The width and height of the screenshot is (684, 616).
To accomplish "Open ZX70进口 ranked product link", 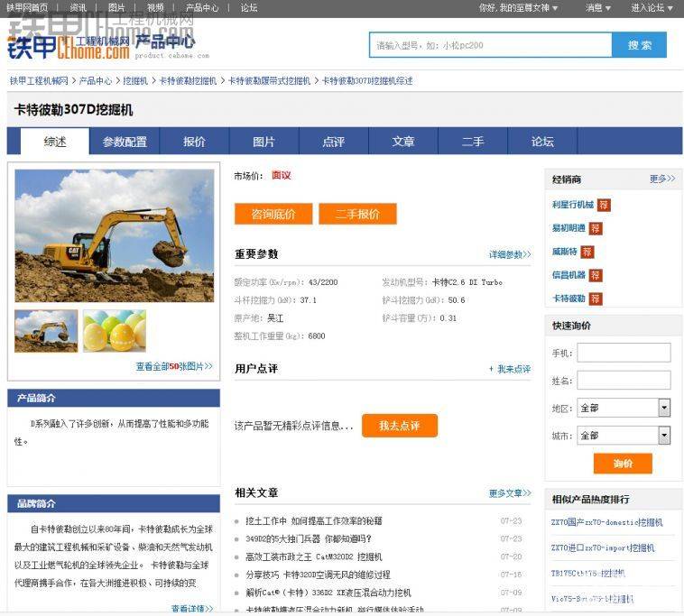I will coord(603,547).
